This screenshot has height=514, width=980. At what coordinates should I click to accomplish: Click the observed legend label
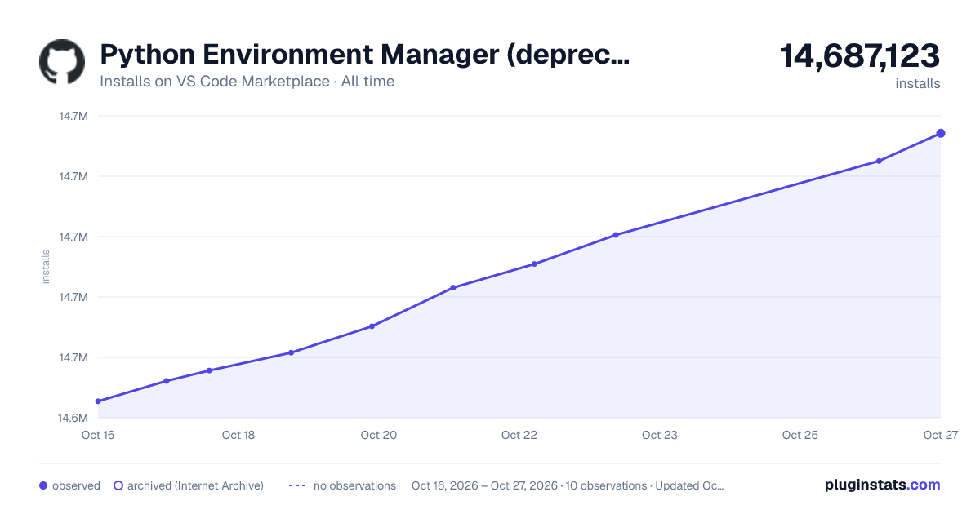click(x=76, y=485)
